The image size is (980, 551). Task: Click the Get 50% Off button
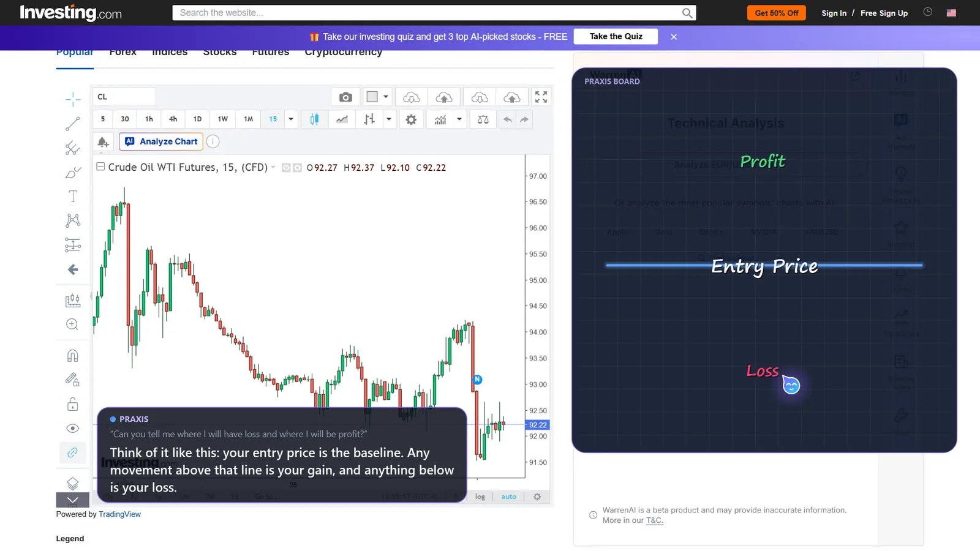click(777, 13)
